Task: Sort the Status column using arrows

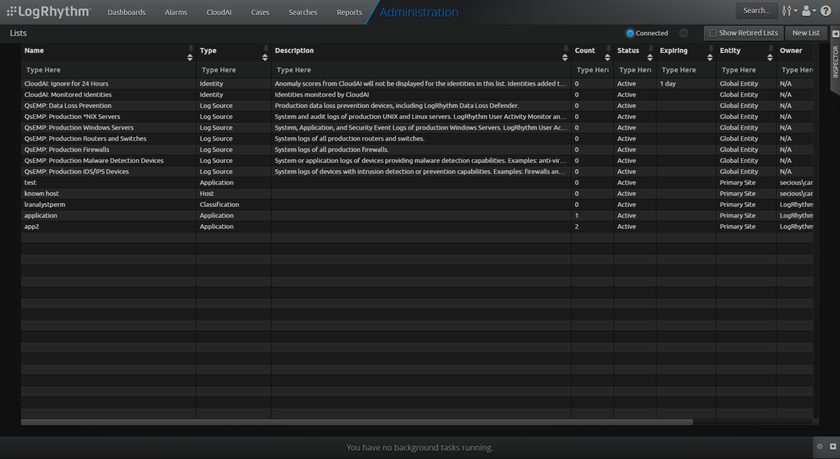Action: click(x=651, y=57)
